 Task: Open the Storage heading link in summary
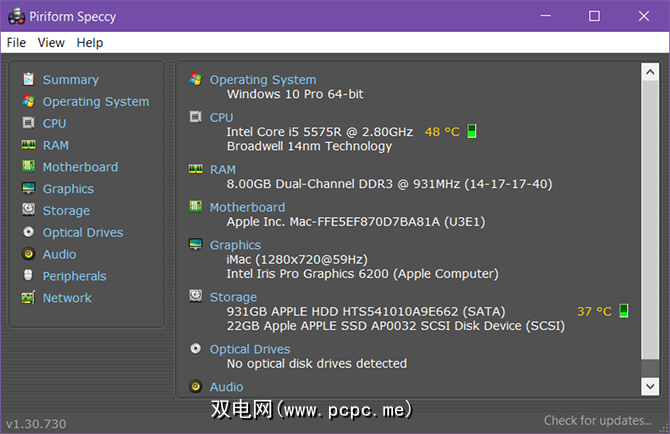[x=233, y=297]
